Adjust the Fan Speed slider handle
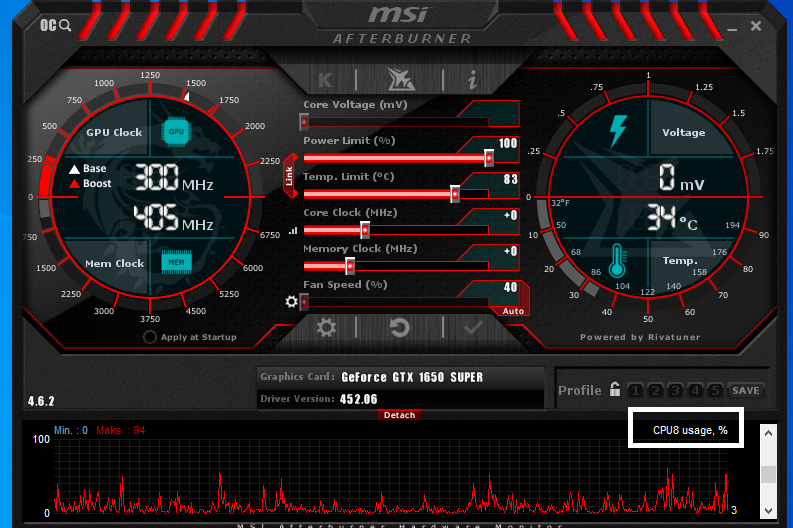Image resolution: width=793 pixels, height=528 pixels. pos(304,302)
